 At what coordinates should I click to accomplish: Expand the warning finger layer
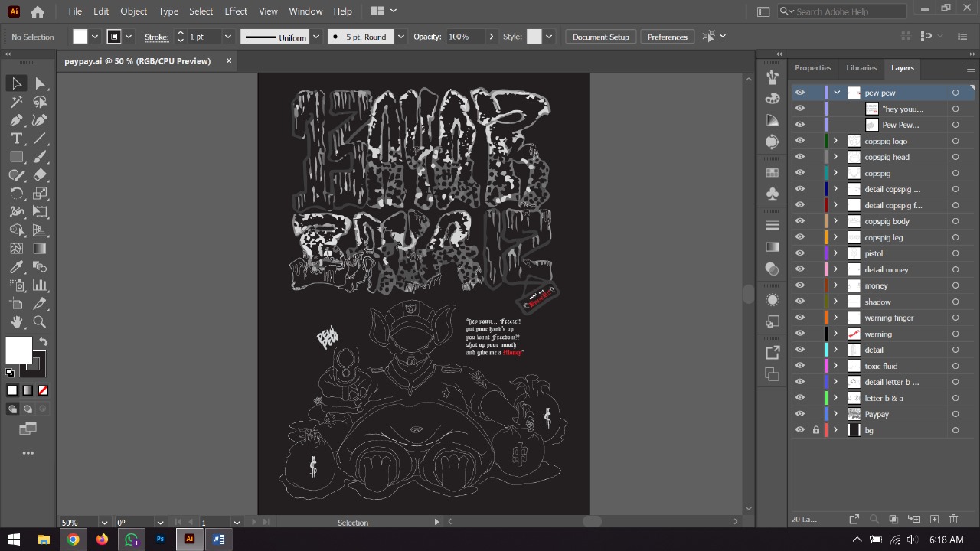835,318
